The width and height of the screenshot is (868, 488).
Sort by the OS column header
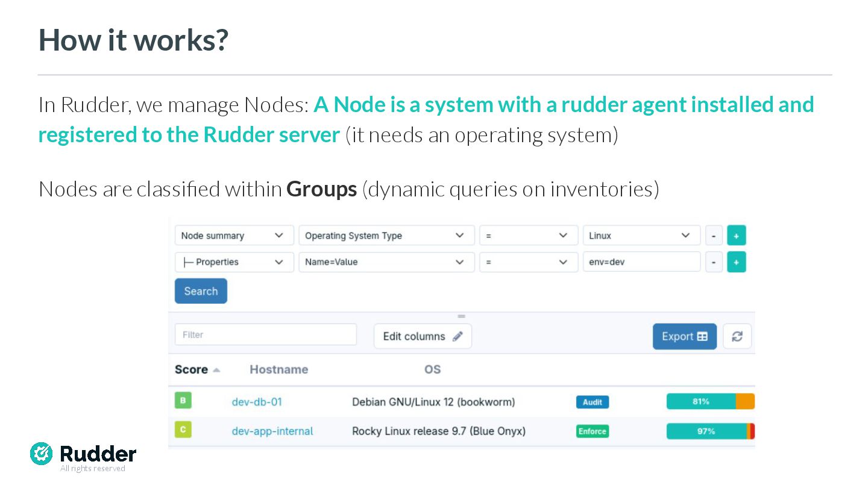(x=432, y=370)
